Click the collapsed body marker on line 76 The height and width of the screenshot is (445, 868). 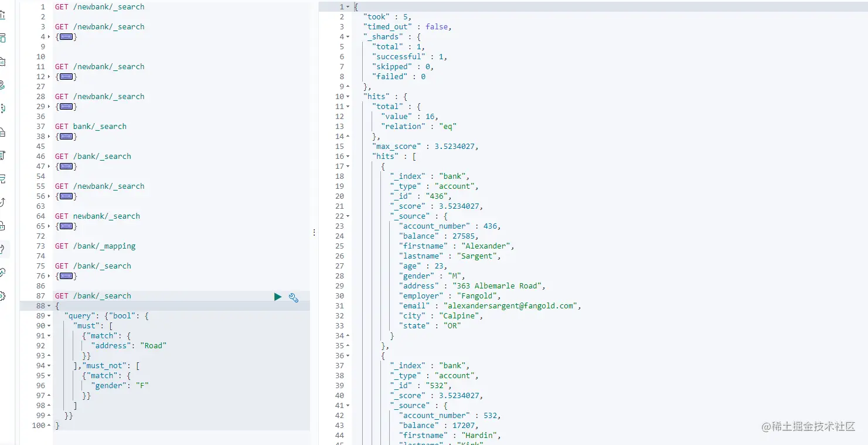coord(66,276)
